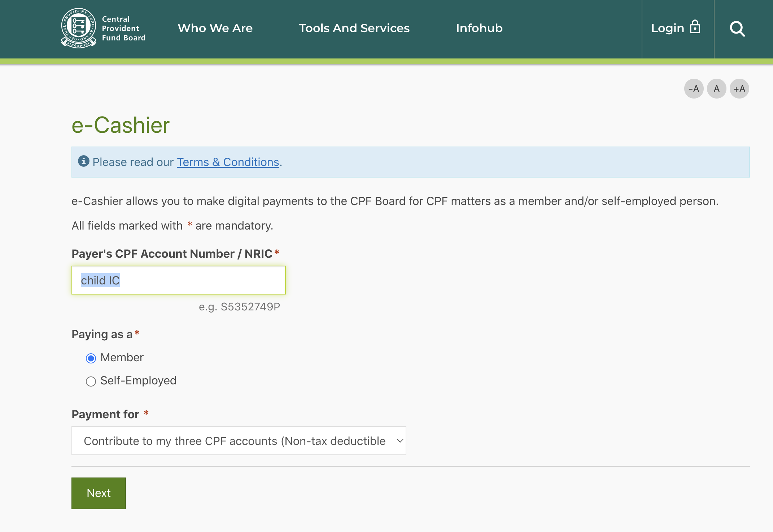This screenshot has width=773, height=532.
Task: Open the Infohub menu
Action: tap(479, 28)
